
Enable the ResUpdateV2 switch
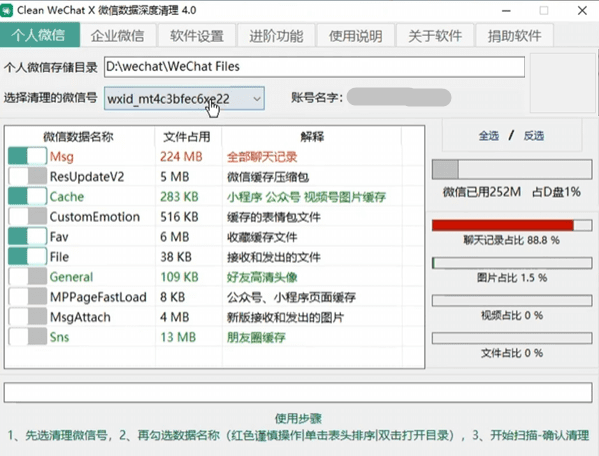coord(28,176)
